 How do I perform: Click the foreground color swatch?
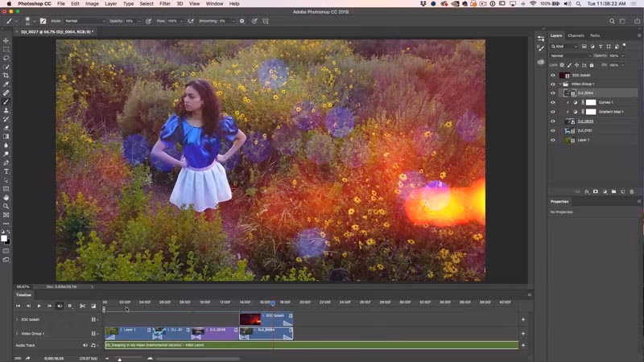tap(4, 237)
